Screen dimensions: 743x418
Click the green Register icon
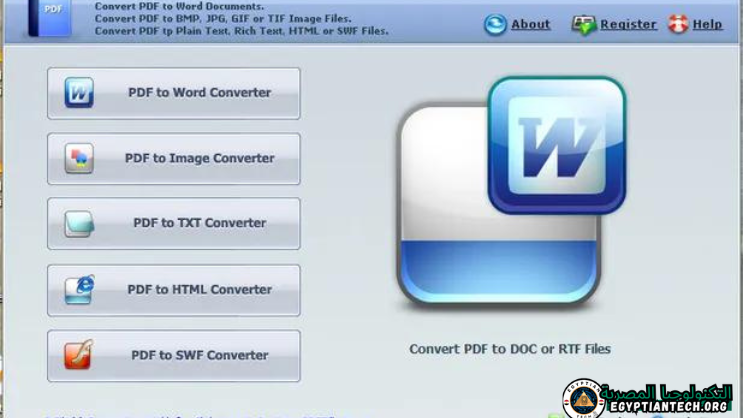pyautogui.click(x=584, y=25)
